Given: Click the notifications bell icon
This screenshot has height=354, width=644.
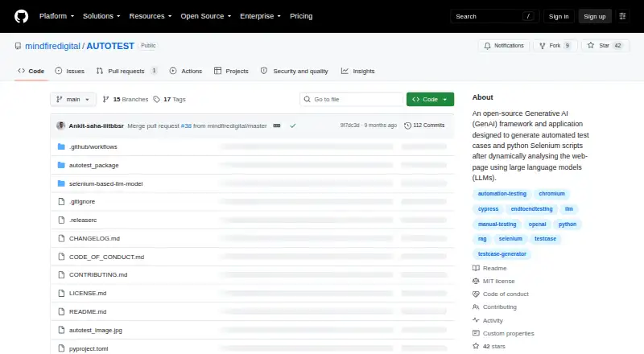Looking at the screenshot, I should tap(487, 46).
